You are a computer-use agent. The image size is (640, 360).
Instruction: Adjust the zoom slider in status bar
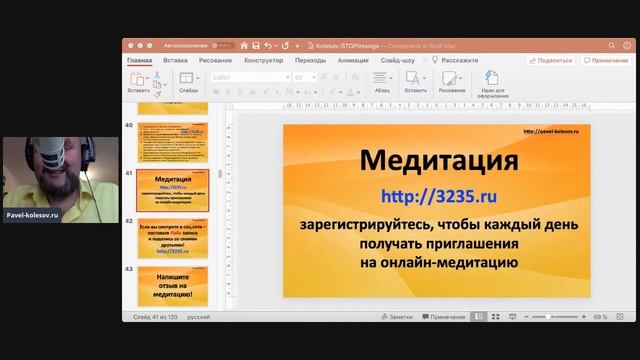548,317
